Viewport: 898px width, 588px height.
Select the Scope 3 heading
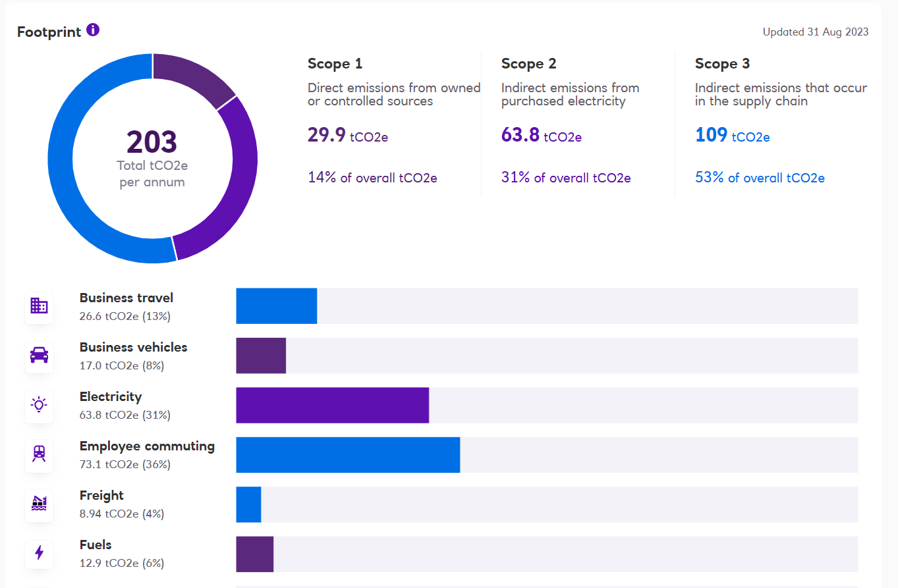(x=722, y=64)
